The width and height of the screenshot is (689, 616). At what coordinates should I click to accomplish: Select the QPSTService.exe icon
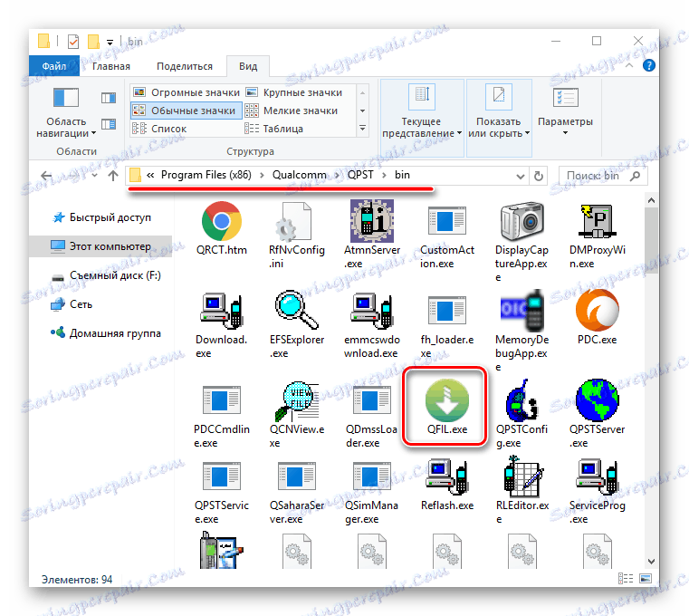(x=222, y=476)
